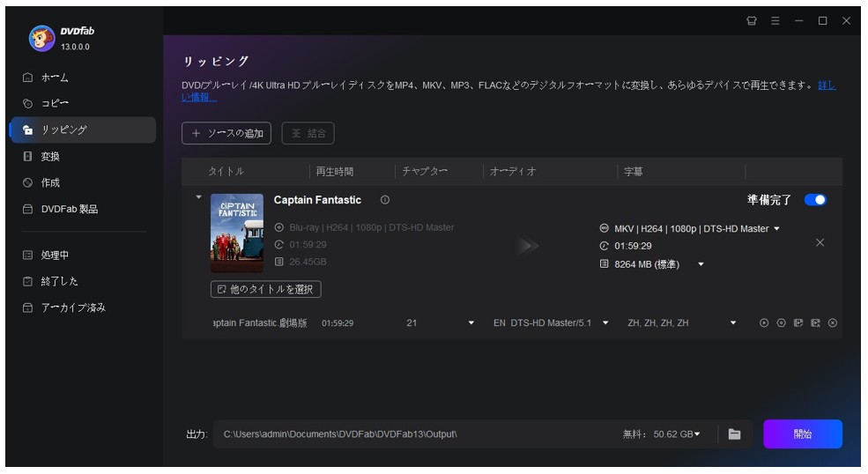The height and width of the screenshot is (474, 868).
Task: Click ソースの追加 button
Action: [x=226, y=133]
